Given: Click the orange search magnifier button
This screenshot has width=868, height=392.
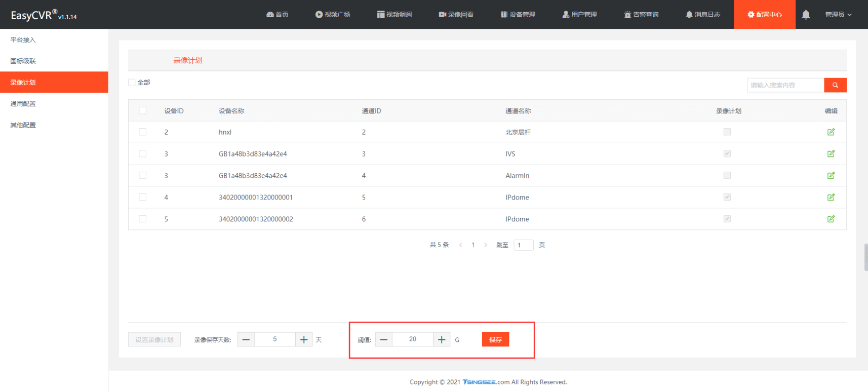Looking at the screenshot, I should 835,85.
